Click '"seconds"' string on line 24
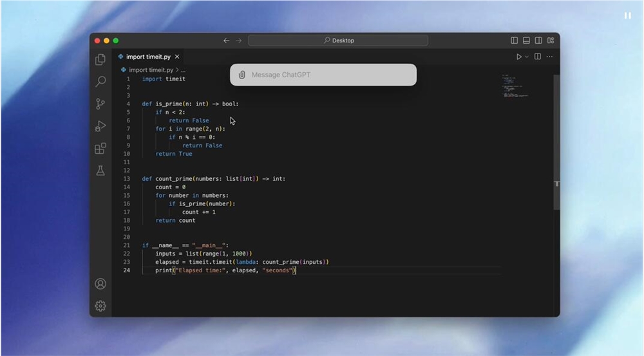The height and width of the screenshot is (356, 644). (x=277, y=270)
